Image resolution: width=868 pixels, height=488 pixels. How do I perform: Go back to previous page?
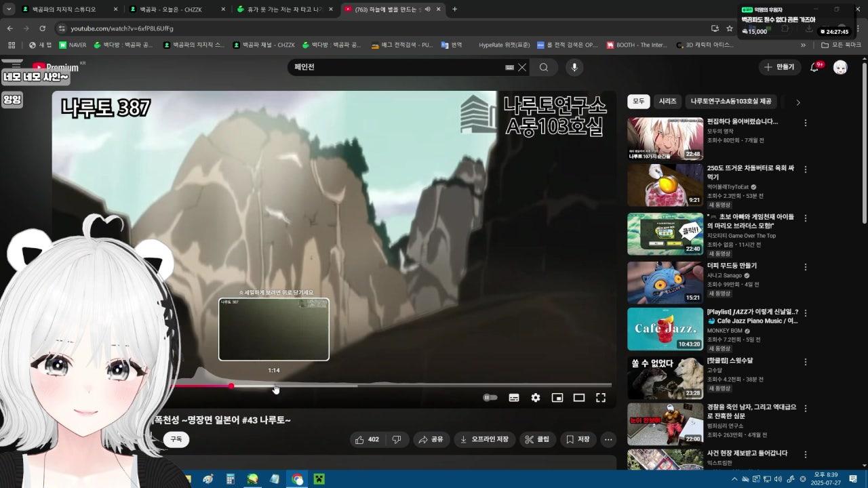click(x=9, y=28)
